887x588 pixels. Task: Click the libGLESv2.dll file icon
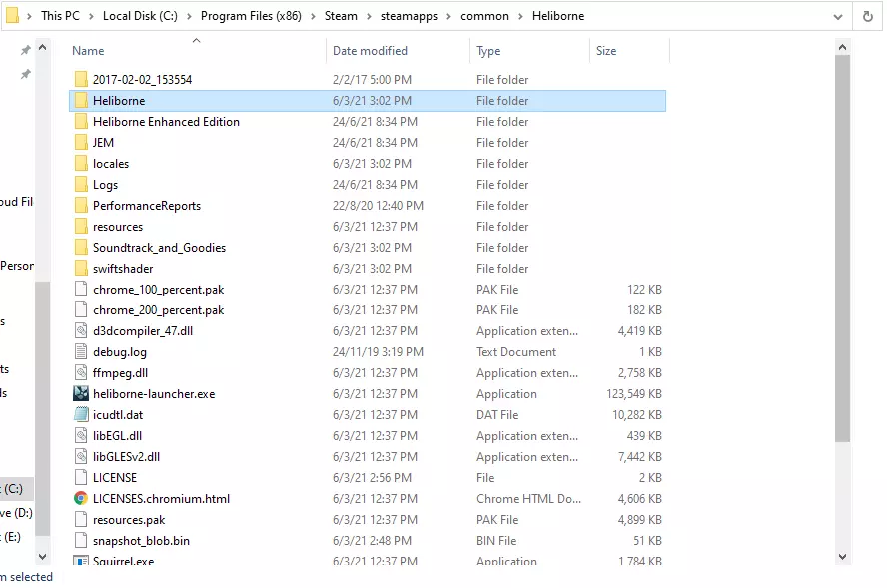pyautogui.click(x=81, y=456)
